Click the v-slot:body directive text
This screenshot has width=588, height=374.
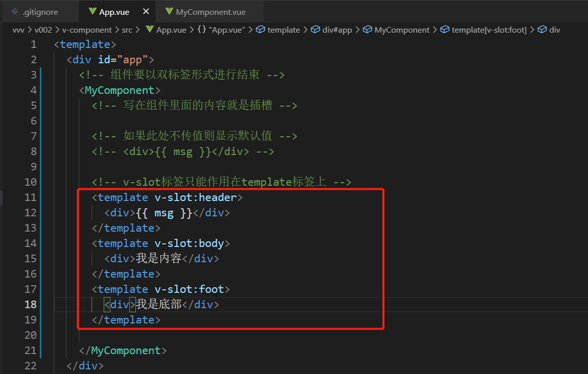click(x=189, y=243)
